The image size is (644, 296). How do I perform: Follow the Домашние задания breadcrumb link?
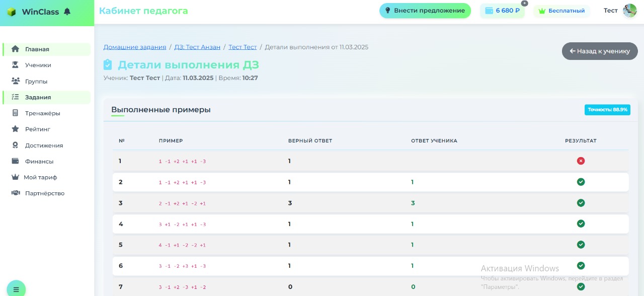pyautogui.click(x=134, y=47)
